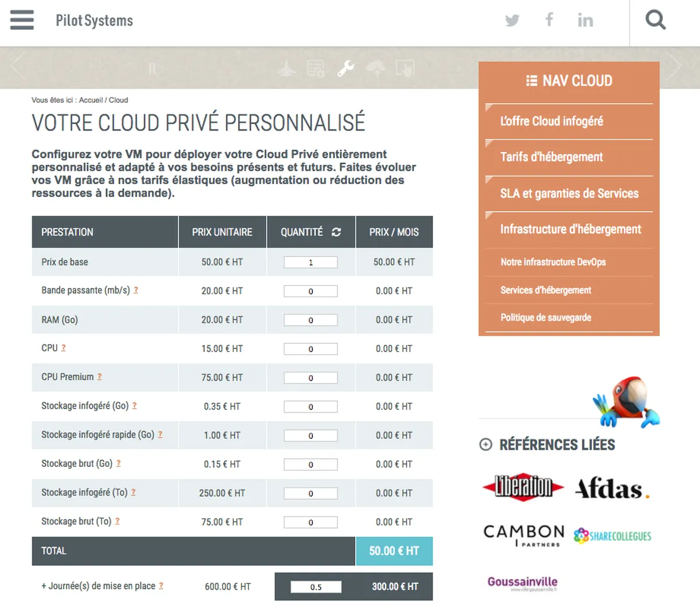
Task: Select the wrench slide icon
Action: [346, 69]
